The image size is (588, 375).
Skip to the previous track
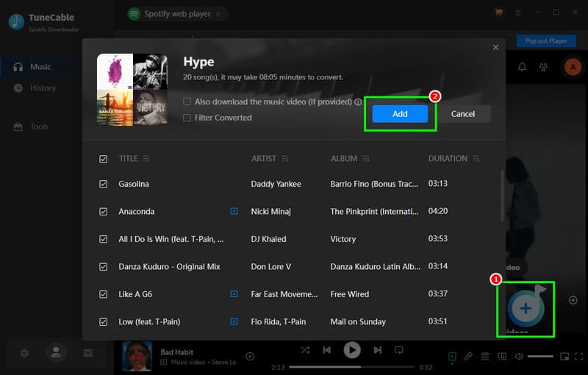[327, 350]
